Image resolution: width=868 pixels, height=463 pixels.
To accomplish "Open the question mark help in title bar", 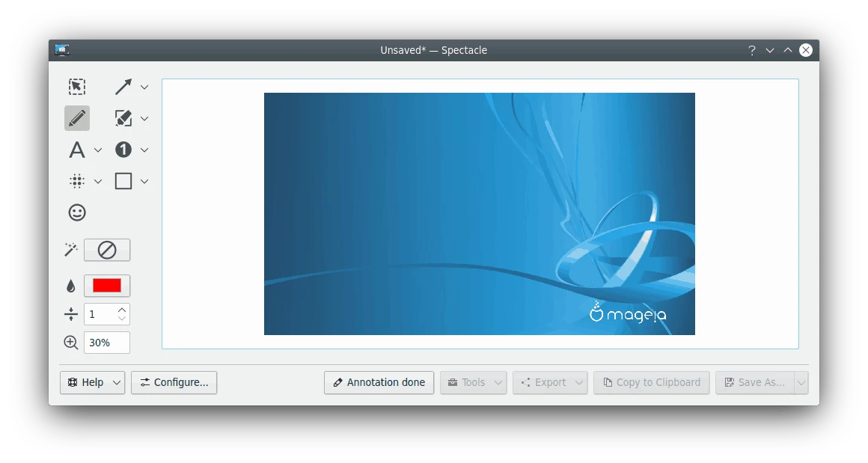I will click(752, 50).
